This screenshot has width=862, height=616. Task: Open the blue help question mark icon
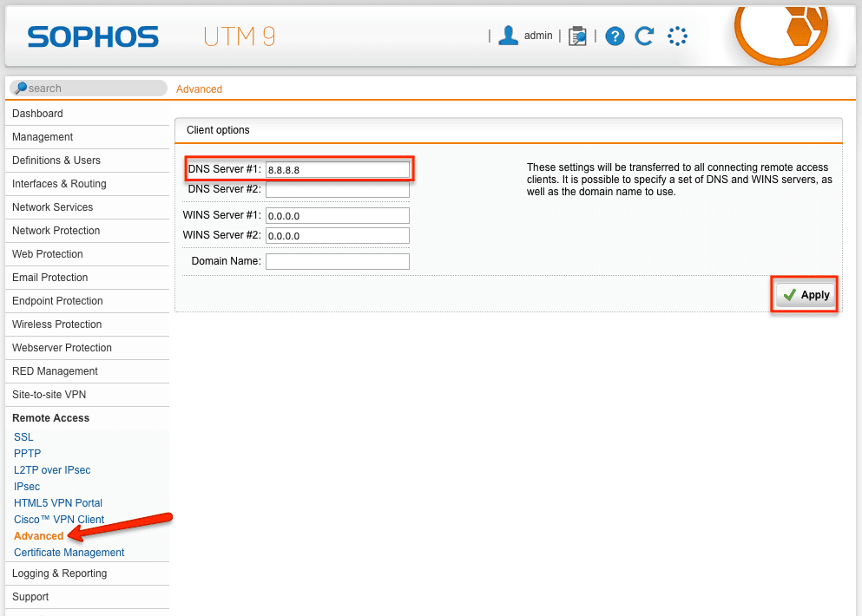(x=615, y=36)
